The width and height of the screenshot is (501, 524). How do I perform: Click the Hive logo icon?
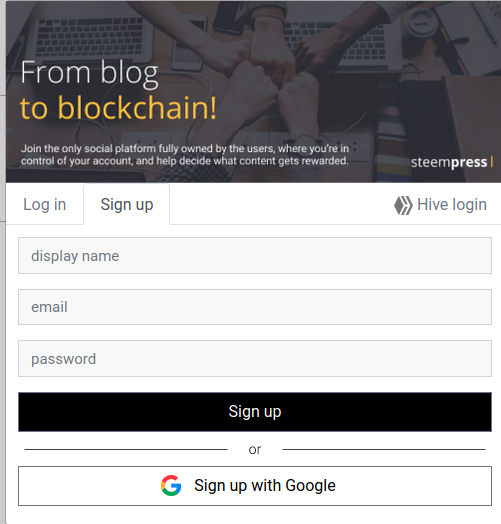point(403,205)
